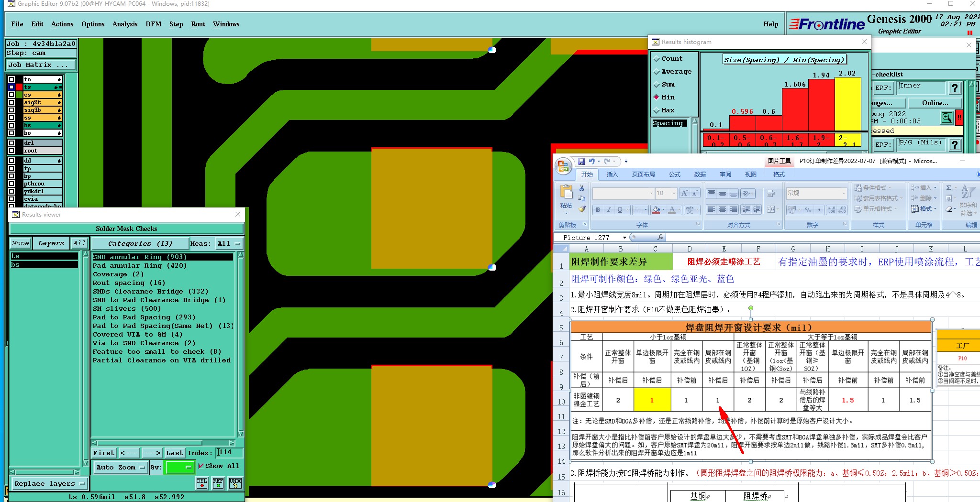Image resolution: width=980 pixels, height=502 pixels.
Task: Decrease font size in Excel ribbon
Action: (694, 193)
